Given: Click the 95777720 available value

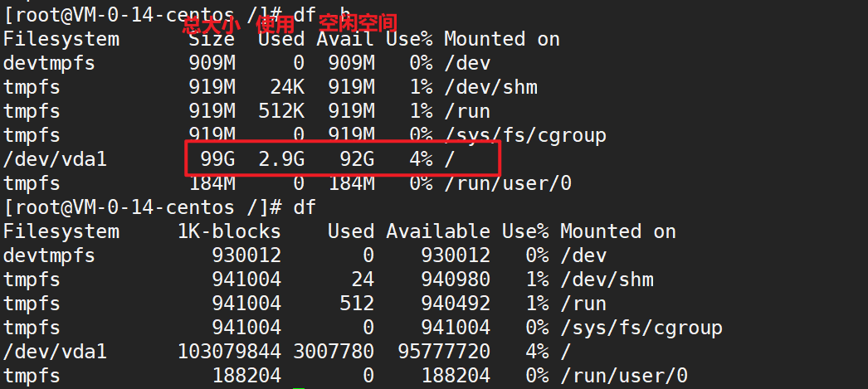Looking at the screenshot, I should [444, 352].
